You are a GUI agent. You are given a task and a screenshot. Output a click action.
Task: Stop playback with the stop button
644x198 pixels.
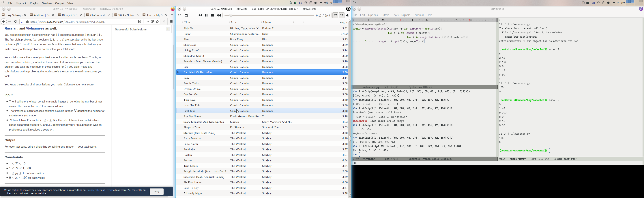[x=212, y=16]
